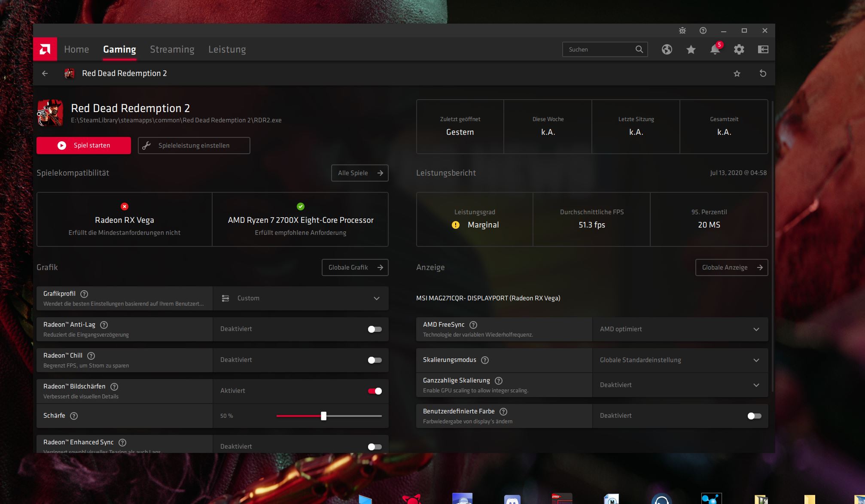This screenshot has width=865, height=504.
Task: Open the sidebar panel layout icon
Action: point(763,49)
